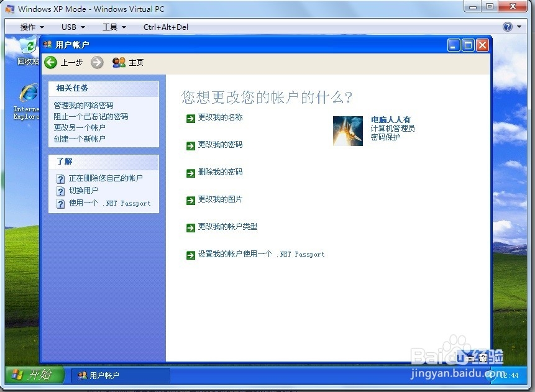The height and width of the screenshot is (392, 535).
Task: Choose 删除我的密码 option text
Action: click(x=220, y=172)
